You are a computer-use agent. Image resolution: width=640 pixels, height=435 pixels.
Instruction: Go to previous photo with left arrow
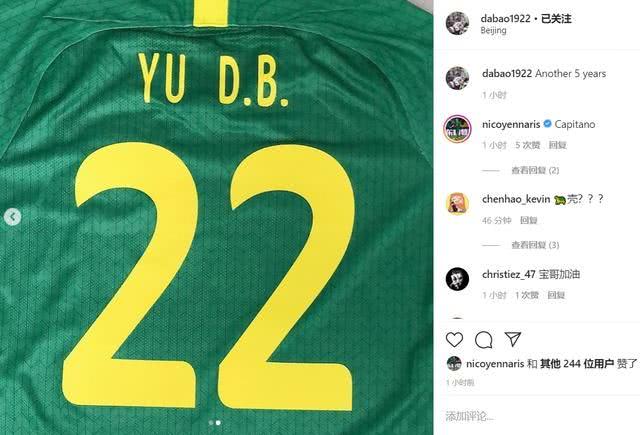coord(12,217)
